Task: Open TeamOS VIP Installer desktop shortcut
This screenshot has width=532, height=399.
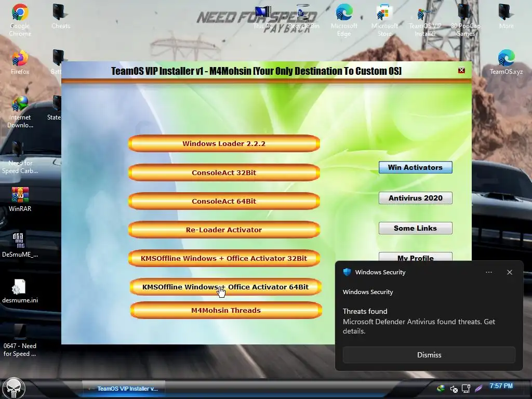Action: click(425, 20)
